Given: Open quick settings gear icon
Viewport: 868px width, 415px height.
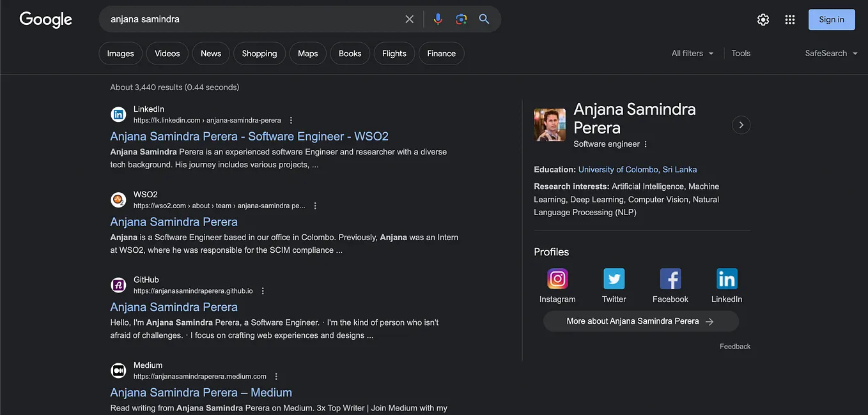Looking at the screenshot, I should point(763,20).
